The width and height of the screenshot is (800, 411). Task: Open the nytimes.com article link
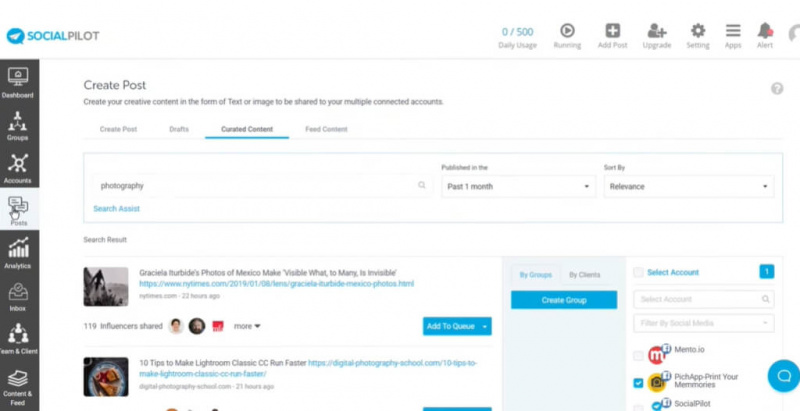point(277,284)
